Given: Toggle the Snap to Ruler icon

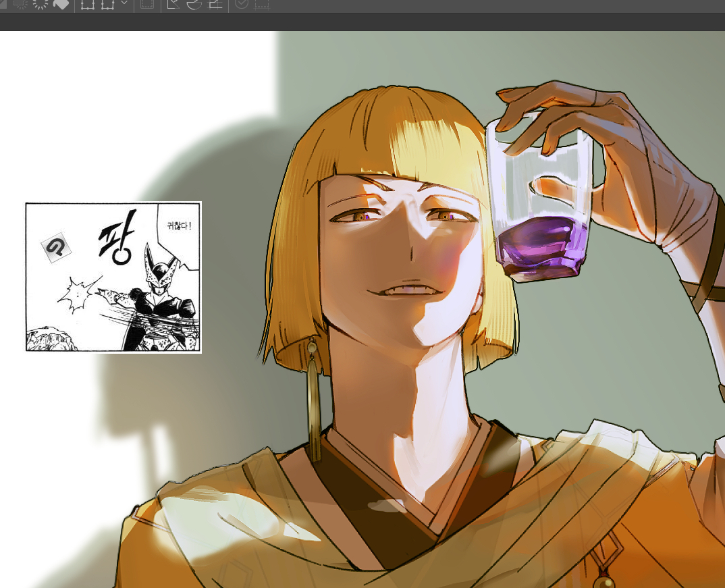Looking at the screenshot, I should (x=173, y=4).
